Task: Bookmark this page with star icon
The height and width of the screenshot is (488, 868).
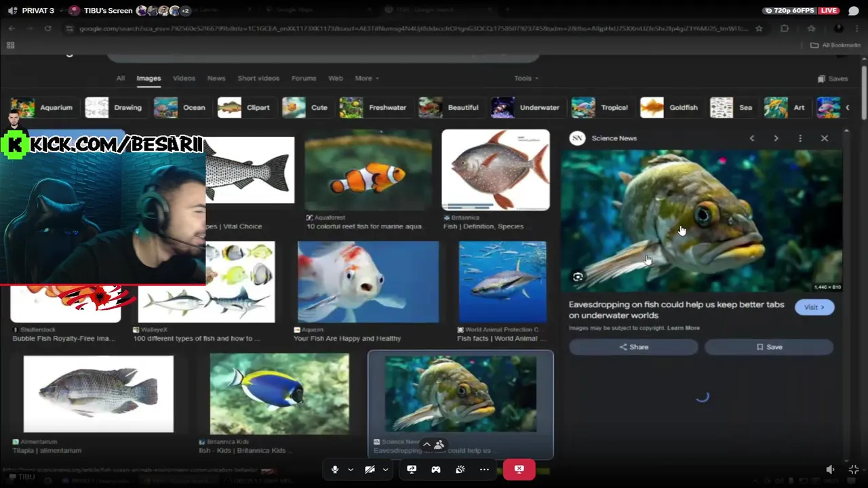Action: 759,28
